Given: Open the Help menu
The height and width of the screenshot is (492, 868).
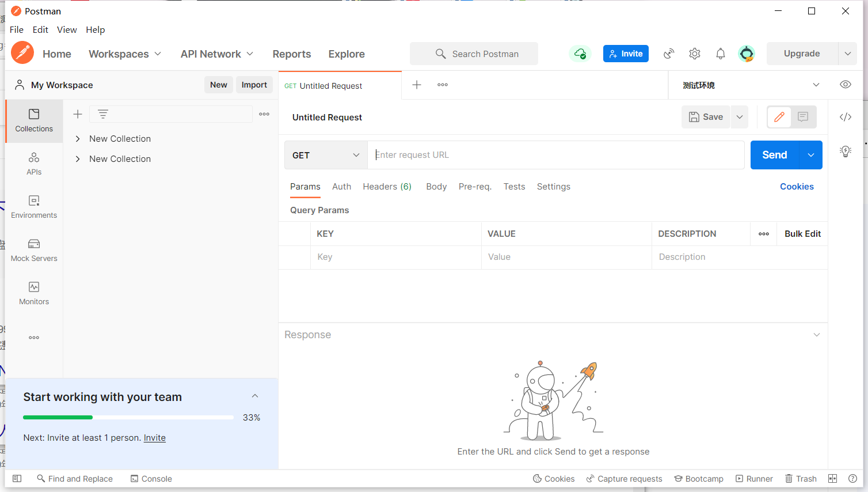Looking at the screenshot, I should [x=96, y=30].
